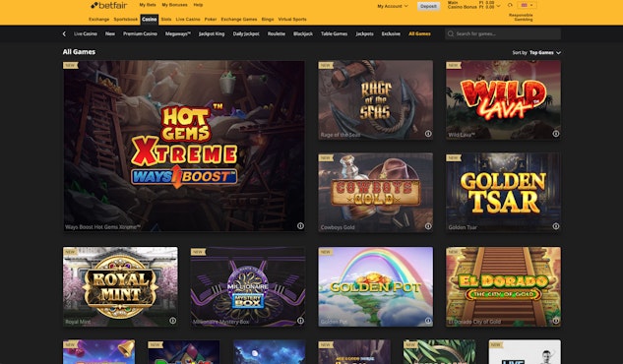Launch the Golden Pot game thumbnail
This screenshot has height=364, width=623.
[x=375, y=286]
